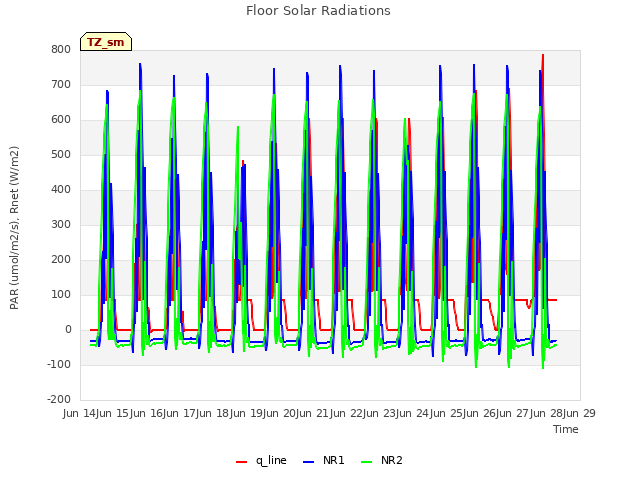Click the y-axis tick 500
The width and height of the screenshot is (640, 480).
61,155
